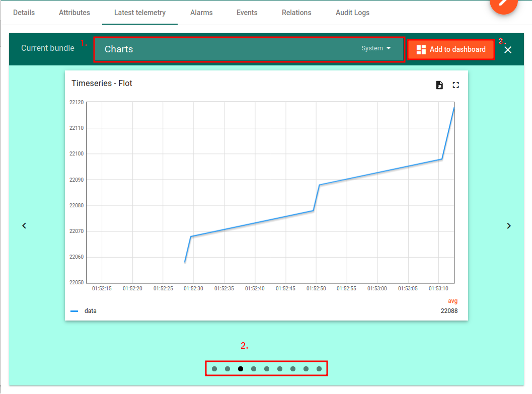Open the Alarms tab
Viewport: 532px width, 394px height.
[201, 13]
